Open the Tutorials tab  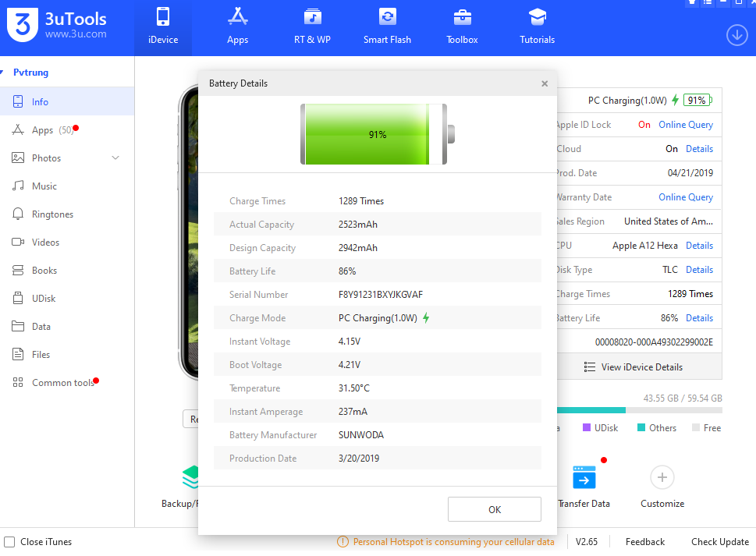pos(537,28)
